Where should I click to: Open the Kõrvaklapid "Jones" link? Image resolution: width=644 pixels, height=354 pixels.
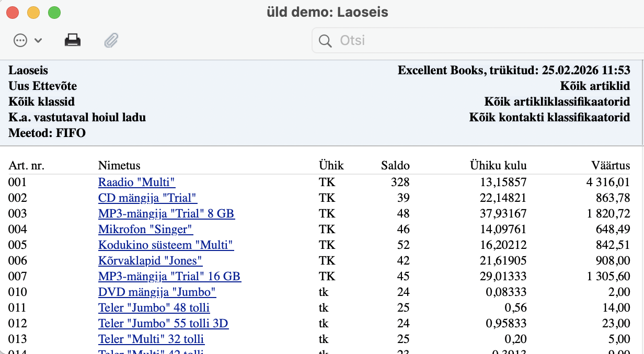click(150, 260)
